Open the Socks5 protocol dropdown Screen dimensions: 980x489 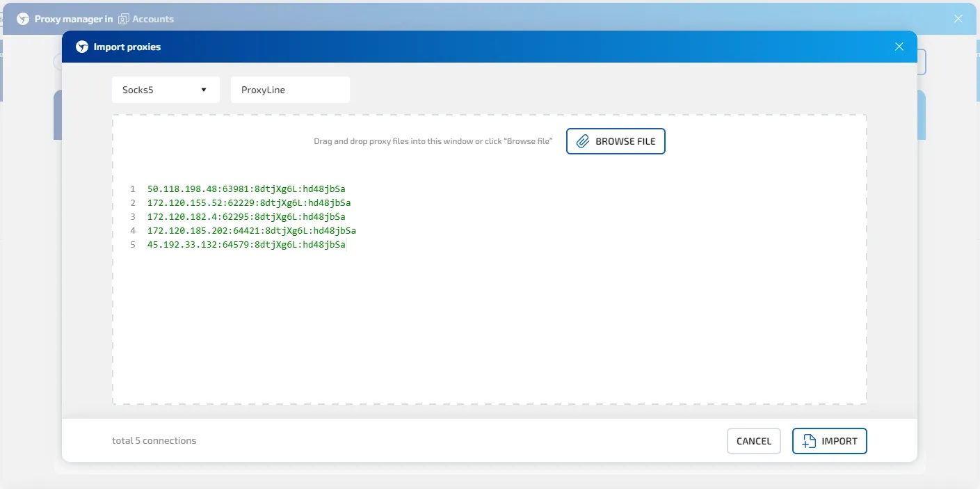165,90
